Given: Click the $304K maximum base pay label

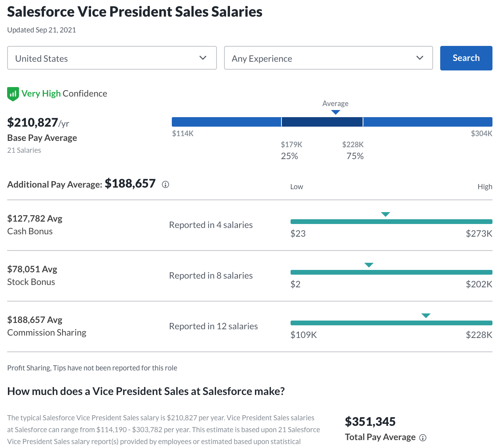Looking at the screenshot, I should pyautogui.click(x=481, y=134).
